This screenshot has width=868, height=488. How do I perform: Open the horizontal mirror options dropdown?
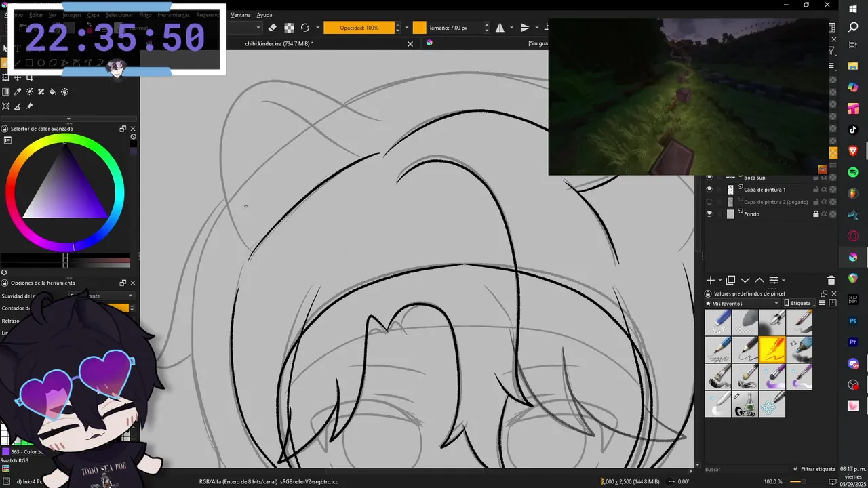[511, 28]
